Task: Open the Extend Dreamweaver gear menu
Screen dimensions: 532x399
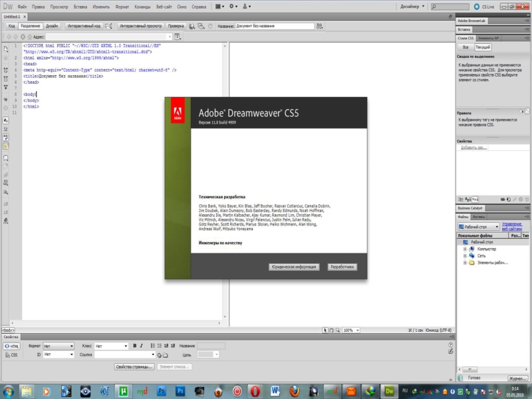Action: 233,7
